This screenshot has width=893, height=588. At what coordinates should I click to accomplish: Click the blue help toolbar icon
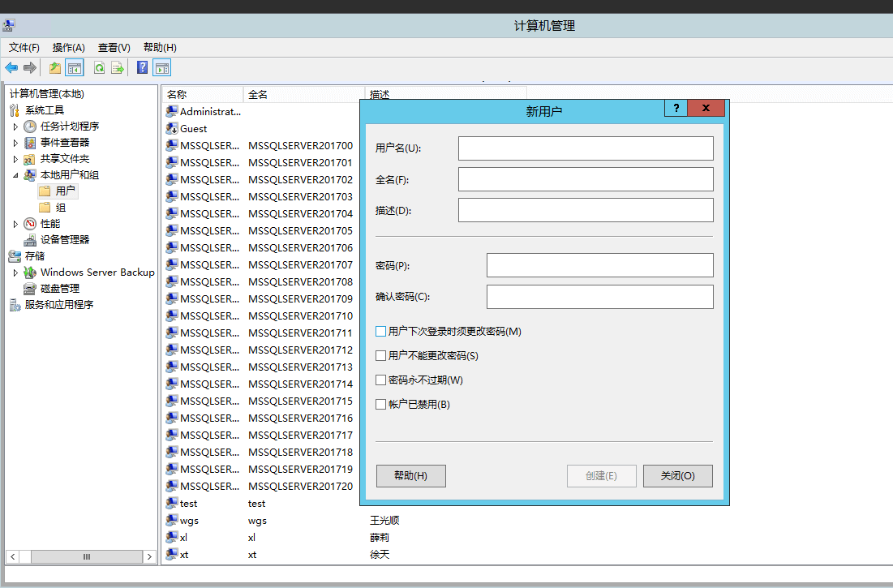click(142, 68)
